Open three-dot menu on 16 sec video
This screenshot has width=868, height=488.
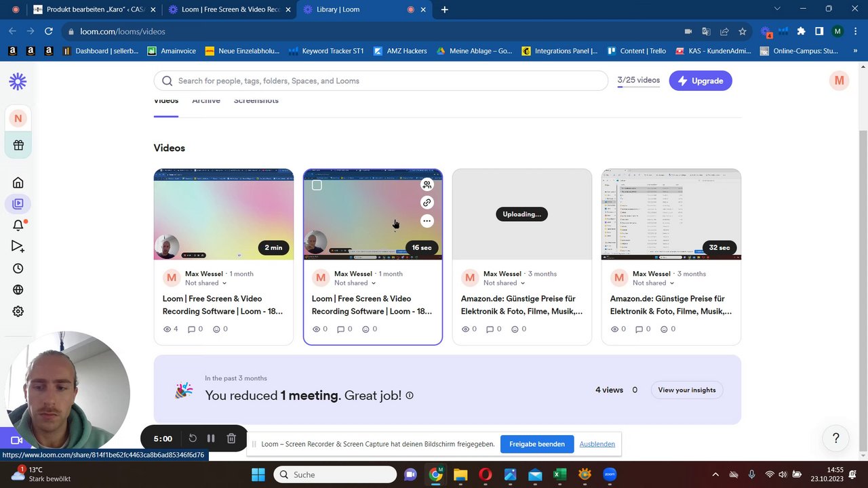click(427, 221)
